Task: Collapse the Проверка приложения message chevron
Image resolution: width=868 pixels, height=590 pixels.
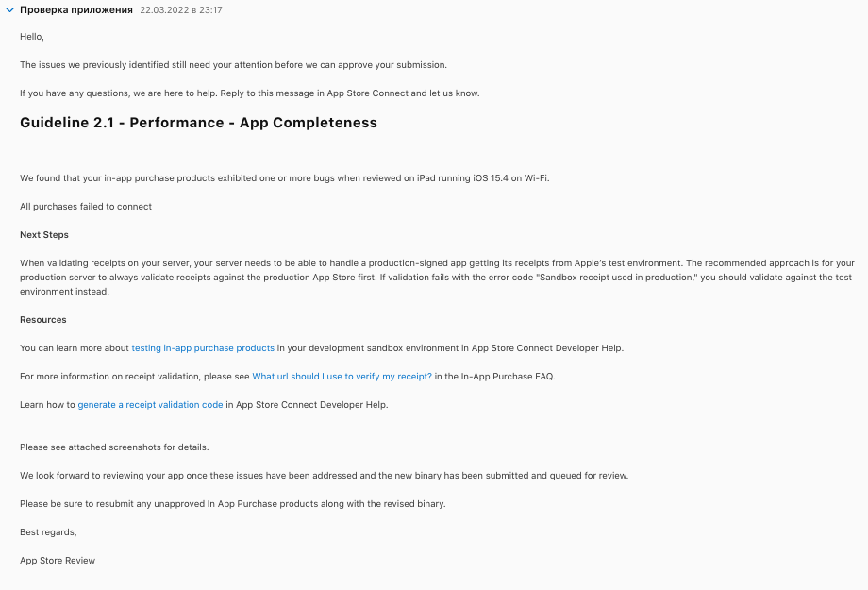Action: [10, 9]
